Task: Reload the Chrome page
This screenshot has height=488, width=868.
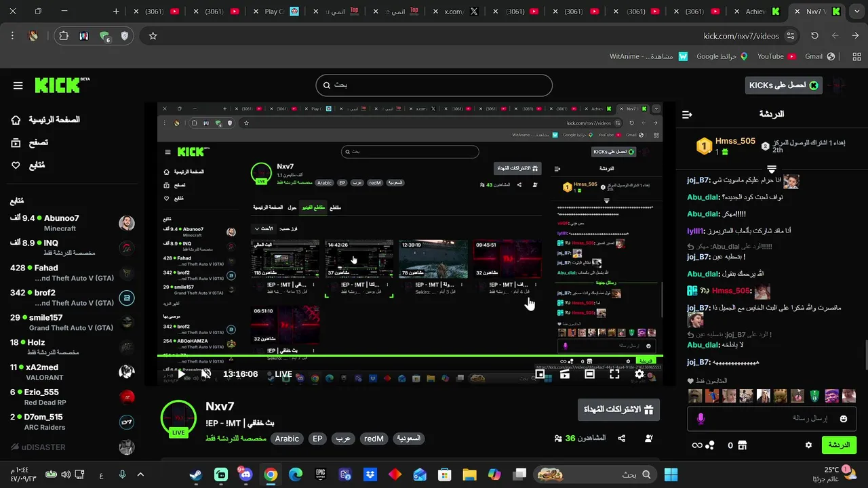Action: (x=814, y=36)
